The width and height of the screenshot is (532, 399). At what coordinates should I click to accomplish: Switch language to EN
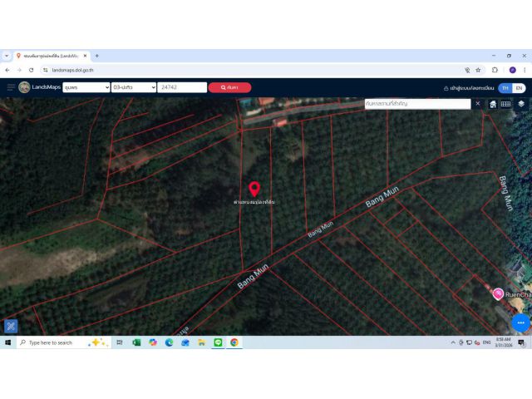(519, 88)
